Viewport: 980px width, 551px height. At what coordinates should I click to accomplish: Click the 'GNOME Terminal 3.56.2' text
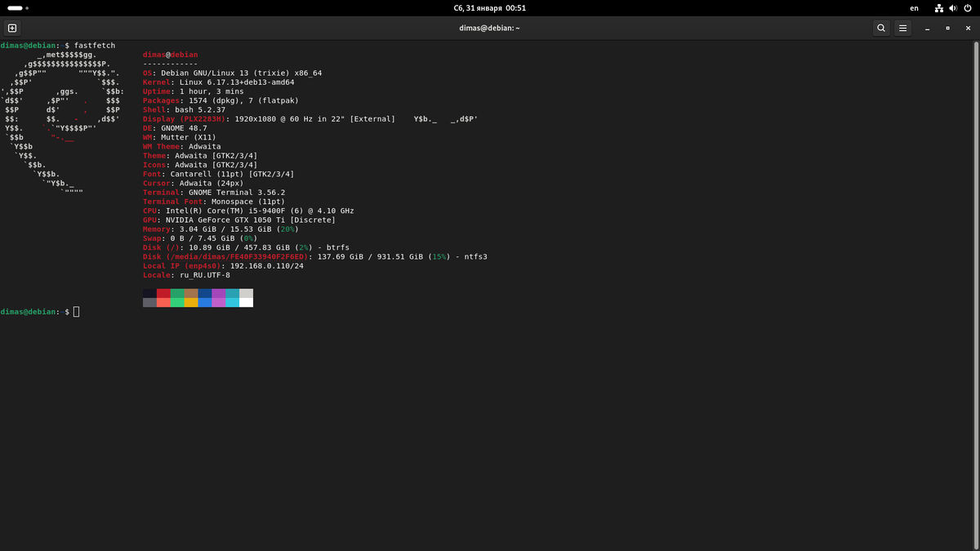[x=237, y=193]
